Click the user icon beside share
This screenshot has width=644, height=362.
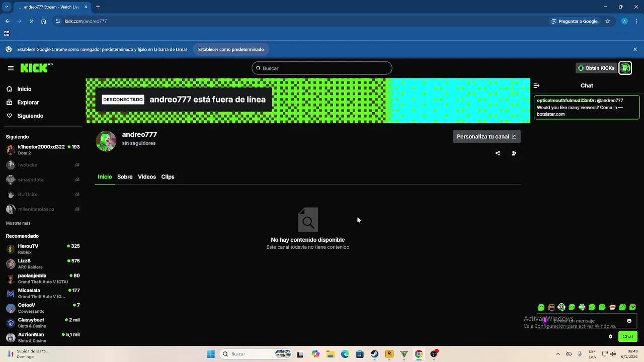514,153
